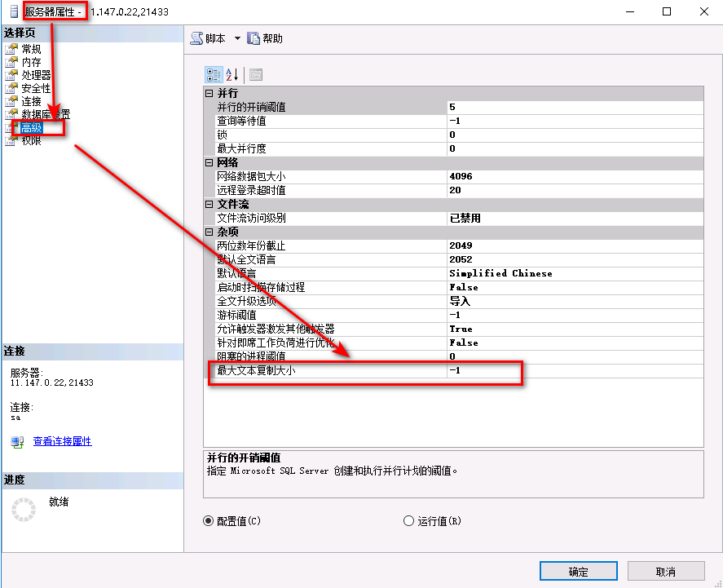
Task: Open the 安全性 page
Action: point(36,88)
